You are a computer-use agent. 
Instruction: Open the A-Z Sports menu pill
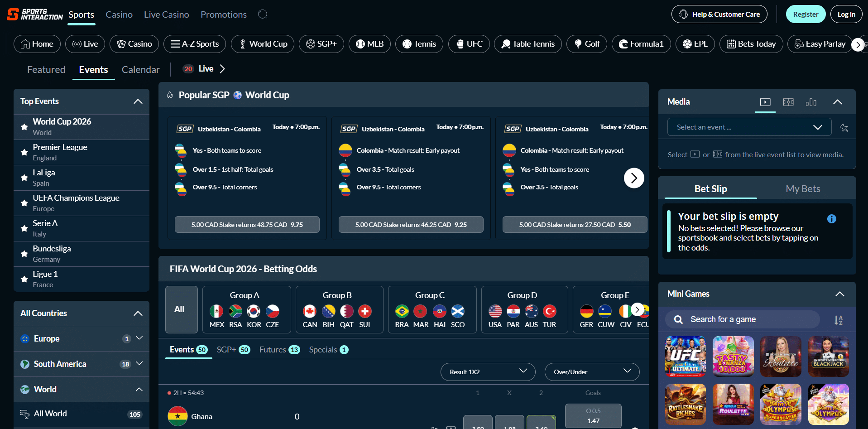[195, 44]
